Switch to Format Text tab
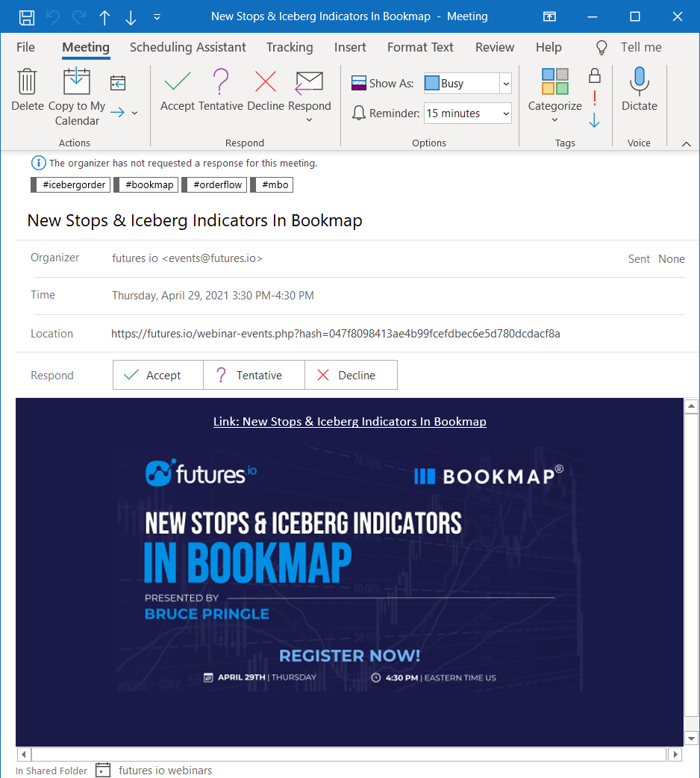700x778 pixels. (420, 47)
